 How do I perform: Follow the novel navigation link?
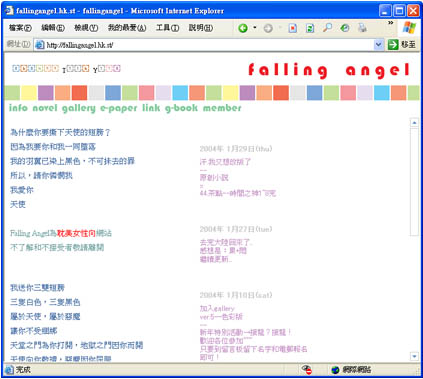pyautogui.click(x=45, y=108)
